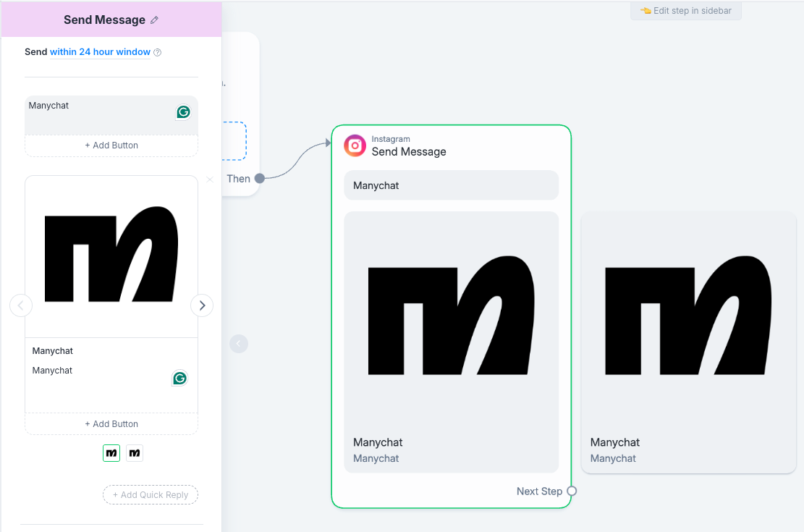The width and height of the screenshot is (804, 532).
Task: Open the help question mark beside 24 hour window
Action: pos(157,52)
